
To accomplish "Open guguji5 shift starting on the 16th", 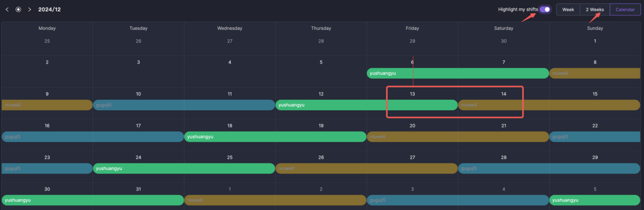I will 93,137.
